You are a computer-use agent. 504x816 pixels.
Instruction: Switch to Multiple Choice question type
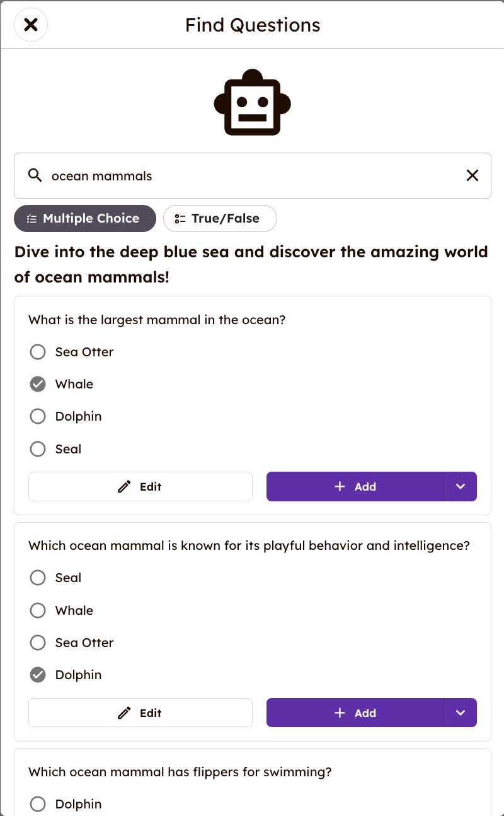tap(85, 219)
